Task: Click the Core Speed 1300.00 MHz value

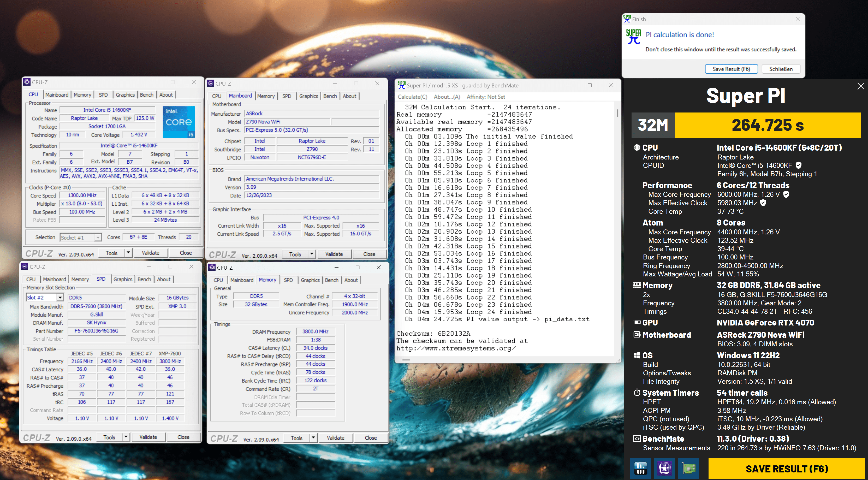Action: point(82,195)
